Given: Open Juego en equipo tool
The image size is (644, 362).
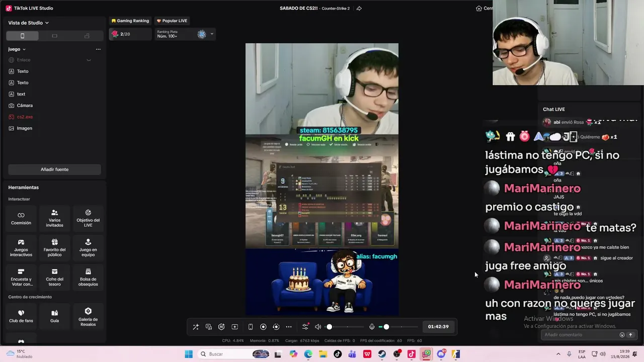Looking at the screenshot, I should [88, 248].
